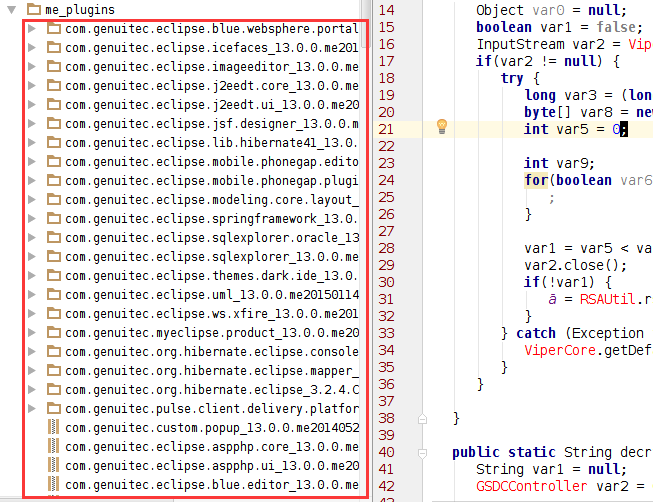Select com.genuitec.custom.popup_13.0.0 jar
The height and width of the screenshot is (502, 653).
[212, 428]
